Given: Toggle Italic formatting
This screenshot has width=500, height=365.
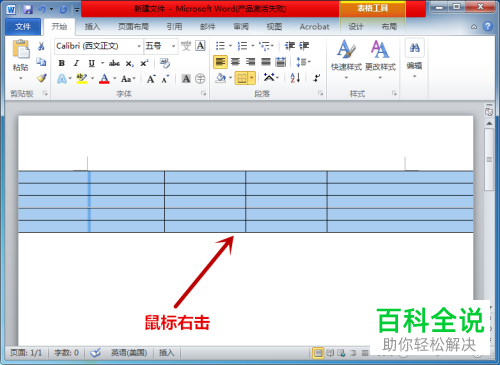Looking at the screenshot, I should (76, 63).
